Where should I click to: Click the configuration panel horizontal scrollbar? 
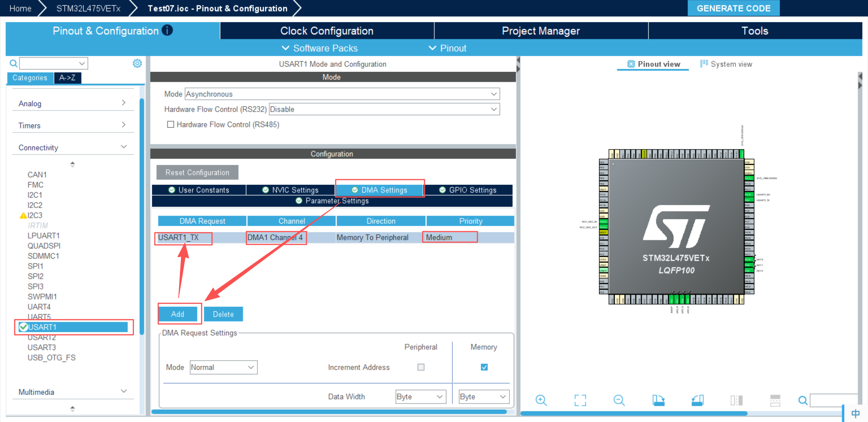pos(329,412)
